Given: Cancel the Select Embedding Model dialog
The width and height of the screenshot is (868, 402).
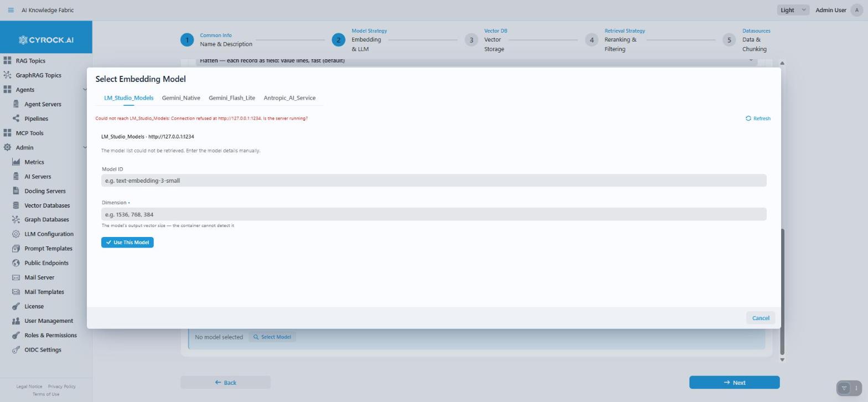Looking at the screenshot, I should (761, 318).
